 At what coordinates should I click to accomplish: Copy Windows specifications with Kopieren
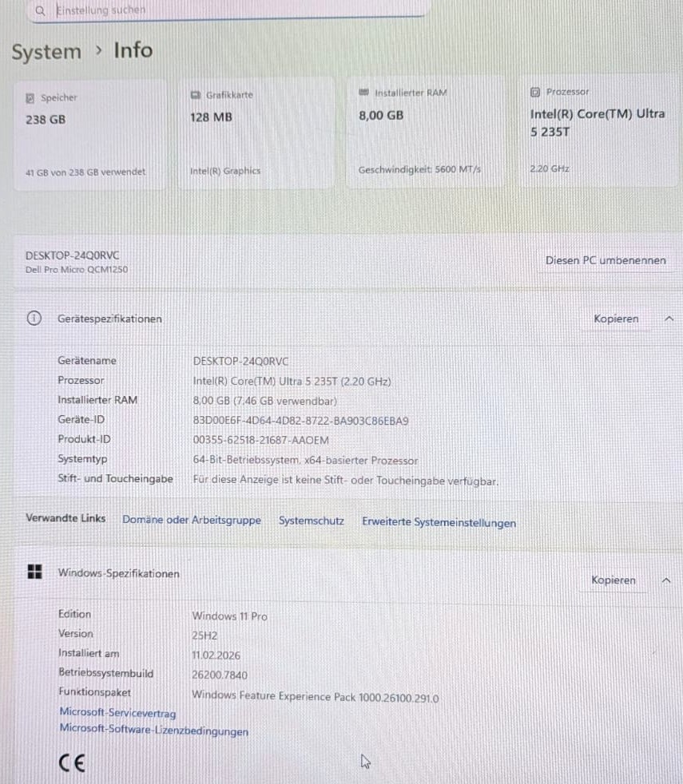[614, 580]
